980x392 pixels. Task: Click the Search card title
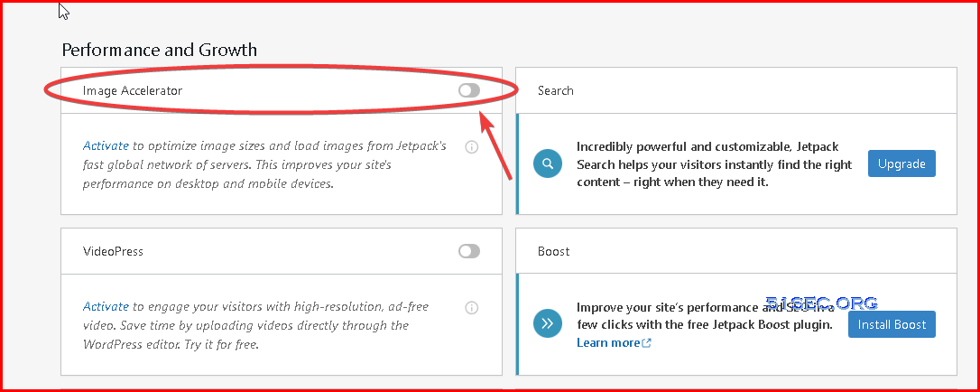556,90
